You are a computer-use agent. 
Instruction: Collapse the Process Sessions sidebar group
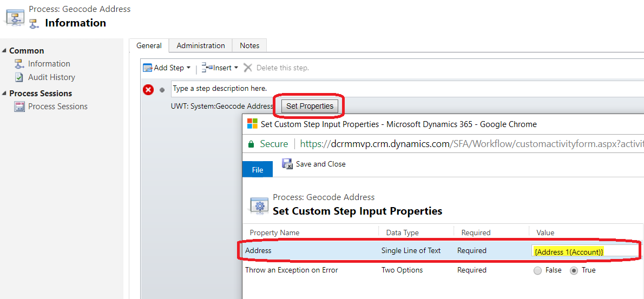(x=4, y=94)
